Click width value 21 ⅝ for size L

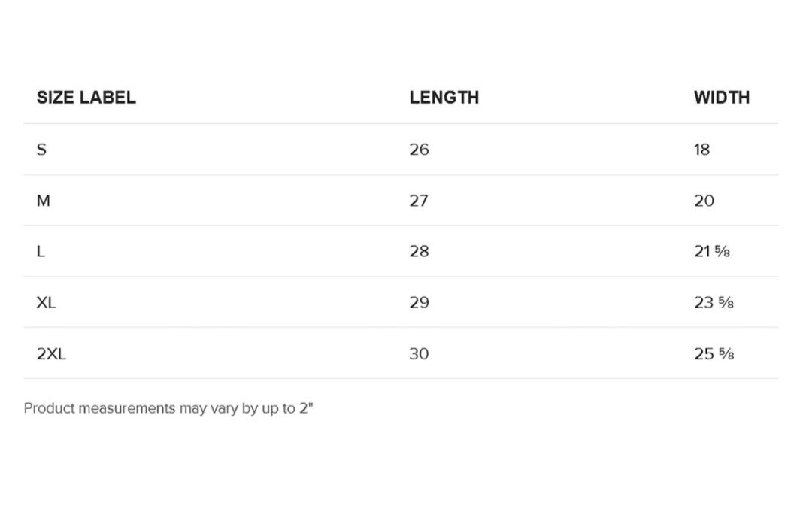711,252
